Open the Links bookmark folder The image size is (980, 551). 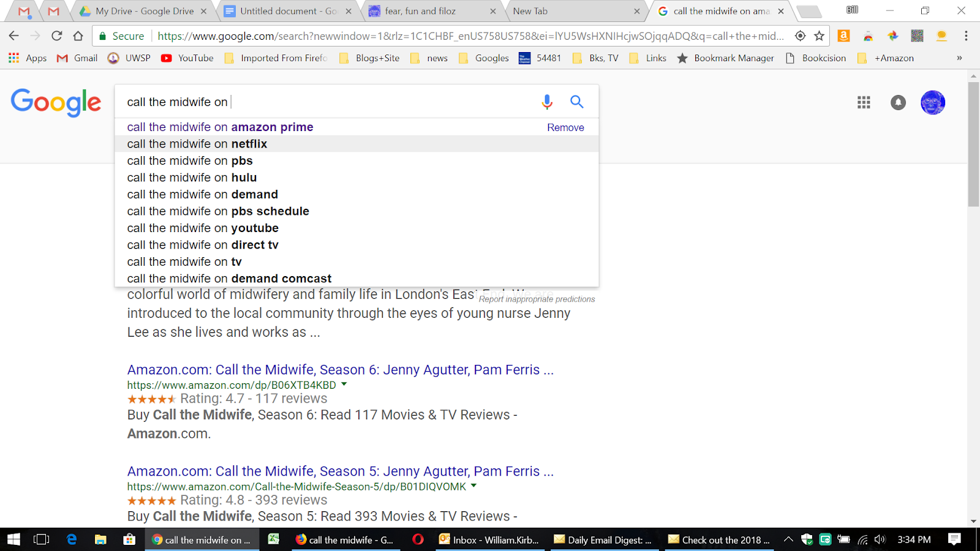648,58
